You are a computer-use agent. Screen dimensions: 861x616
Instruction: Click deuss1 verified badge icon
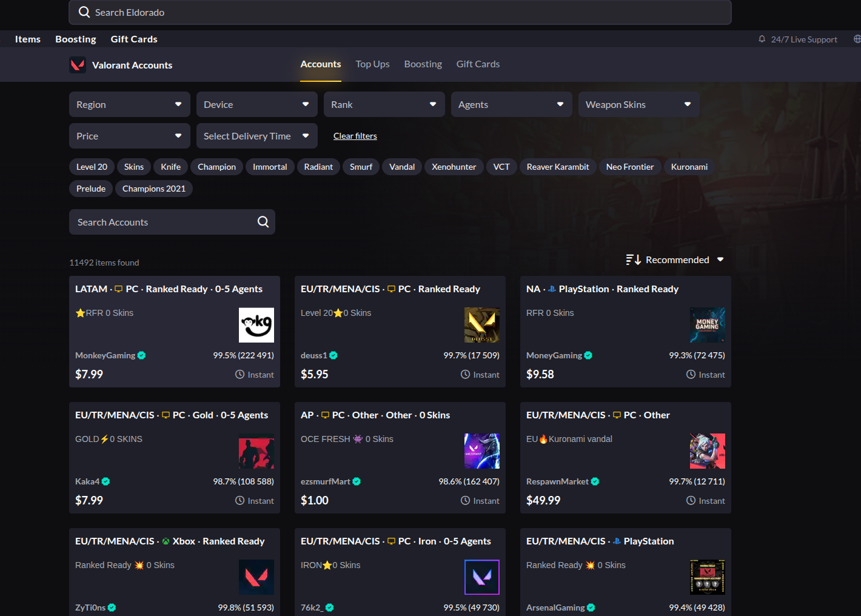click(x=333, y=355)
